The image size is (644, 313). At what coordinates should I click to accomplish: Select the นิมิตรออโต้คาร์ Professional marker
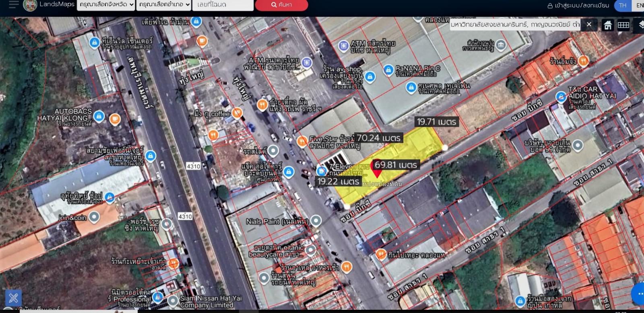click(x=158, y=297)
